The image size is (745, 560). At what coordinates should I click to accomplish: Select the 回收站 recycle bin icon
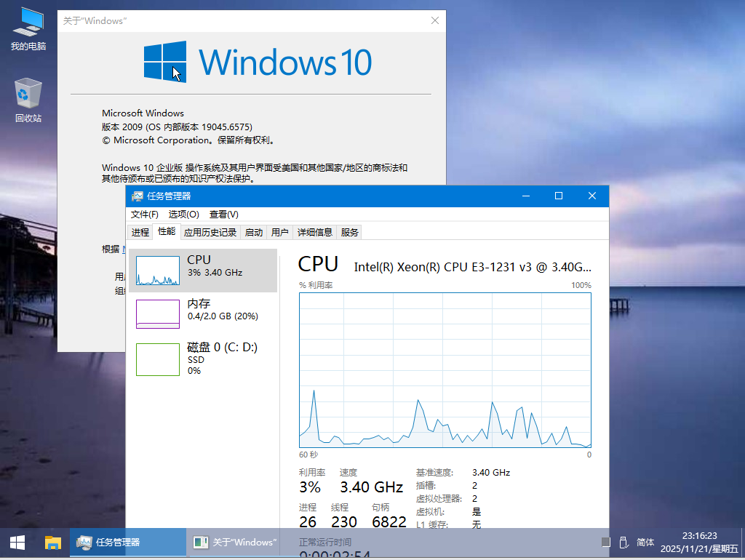(28, 100)
